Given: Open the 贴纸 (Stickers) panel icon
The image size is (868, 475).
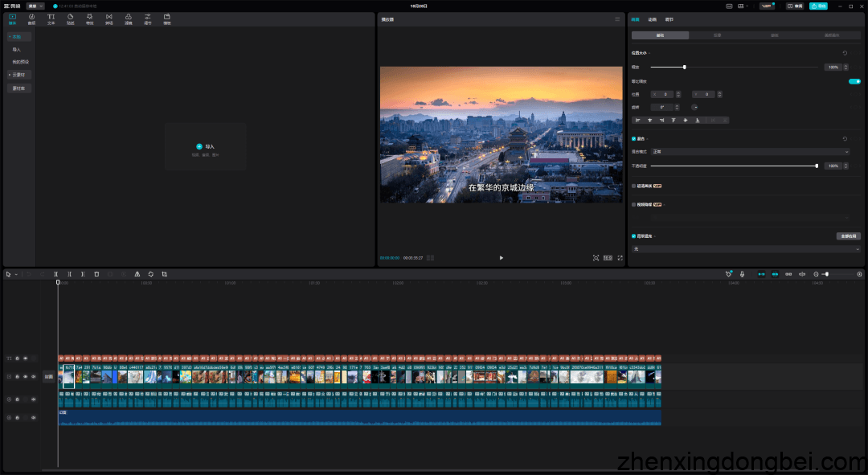Looking at the screenshot, I should pos(70,18).
